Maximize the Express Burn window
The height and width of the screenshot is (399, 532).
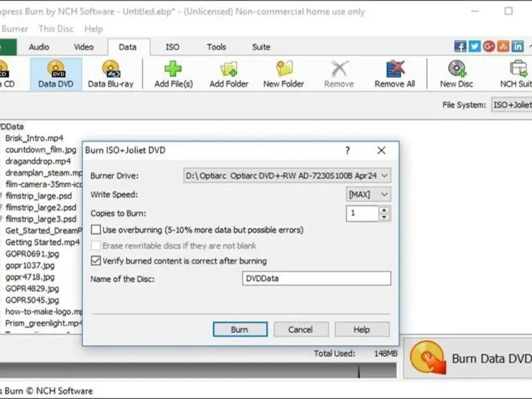508,11
